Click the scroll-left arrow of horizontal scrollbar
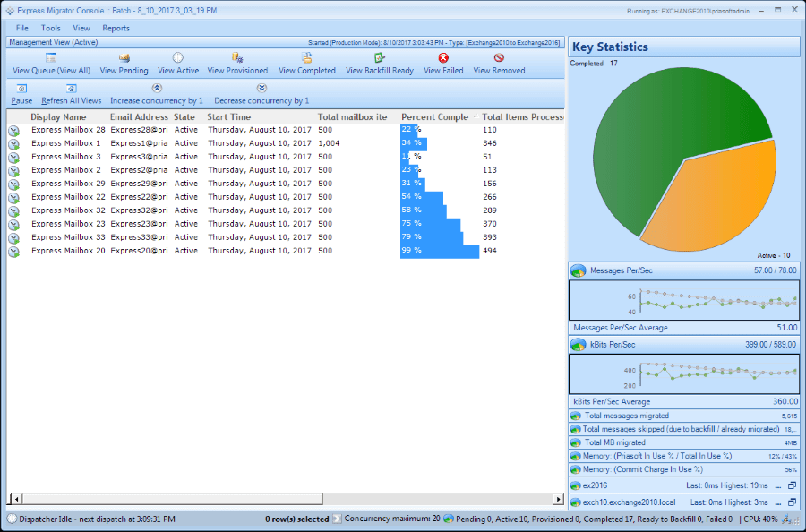The width and height of the screenshot is (806, 532). tap(16, 499)
